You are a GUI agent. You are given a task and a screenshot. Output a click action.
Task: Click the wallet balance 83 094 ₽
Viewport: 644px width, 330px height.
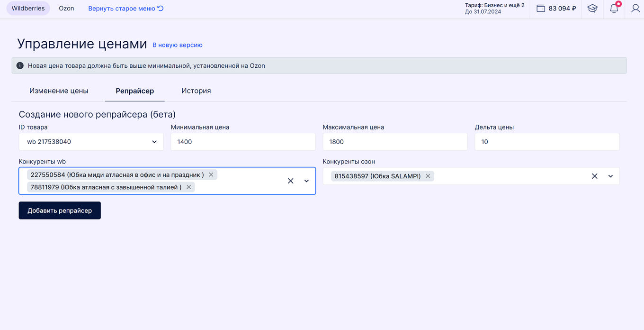[556, 9]
